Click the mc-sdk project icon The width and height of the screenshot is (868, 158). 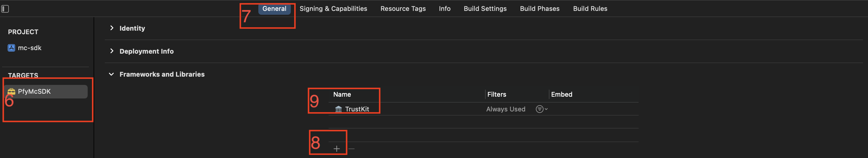12,48
